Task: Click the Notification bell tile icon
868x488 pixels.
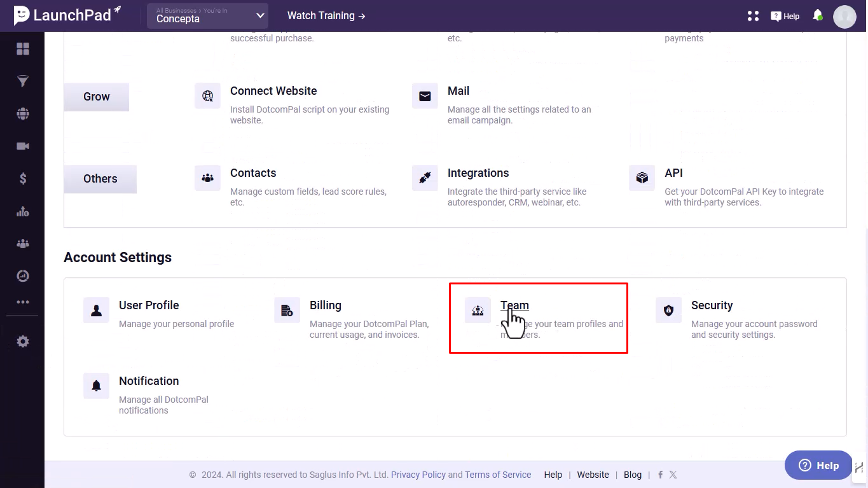Action: coord(96,386)
